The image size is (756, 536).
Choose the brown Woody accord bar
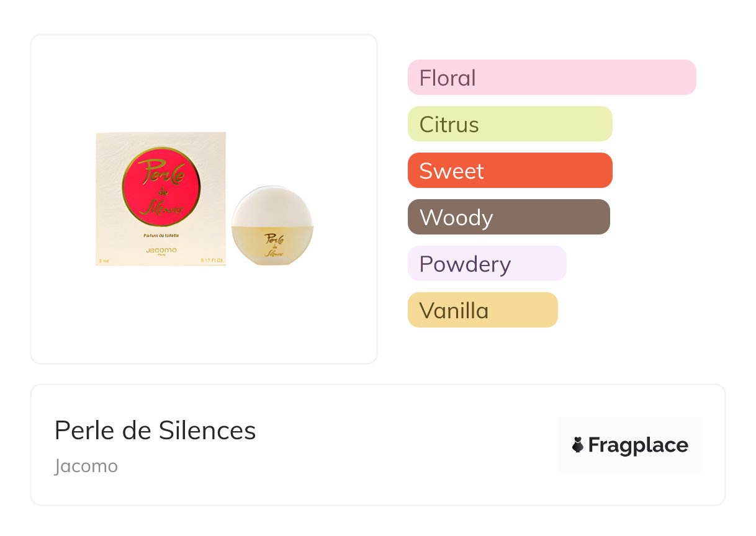508,217
